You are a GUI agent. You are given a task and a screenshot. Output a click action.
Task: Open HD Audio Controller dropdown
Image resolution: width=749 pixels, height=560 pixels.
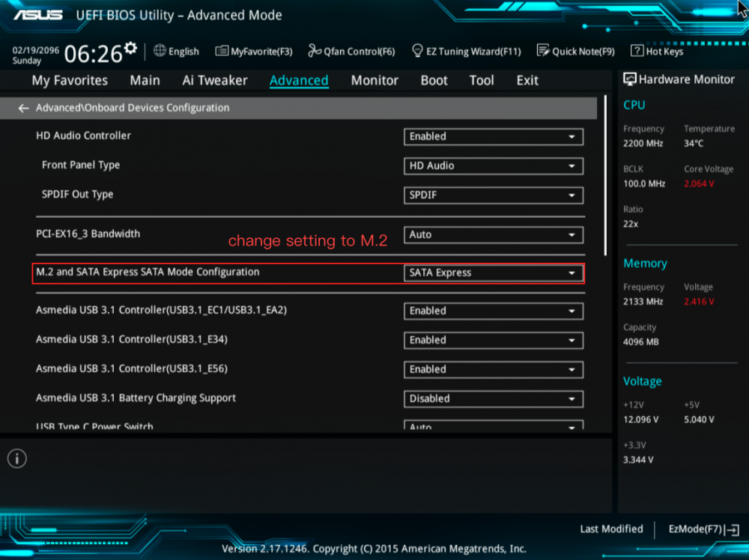[494, 136]
